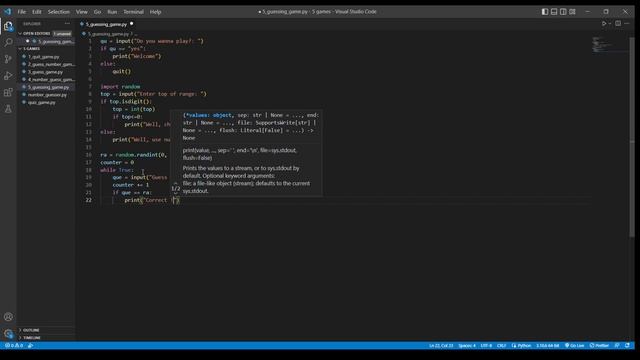
Task: Show previous signature in parameter hint
Action: 176,184
